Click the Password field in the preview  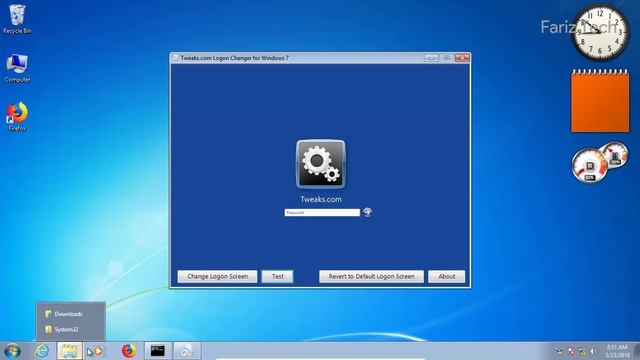point(322,213)
